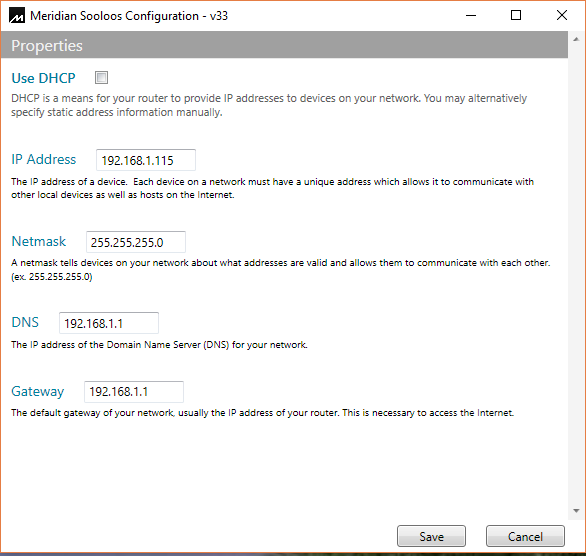The width and height of the screenshot is (586, 556).
Task: Click the Netmask label text
Action: coord(39,241)
